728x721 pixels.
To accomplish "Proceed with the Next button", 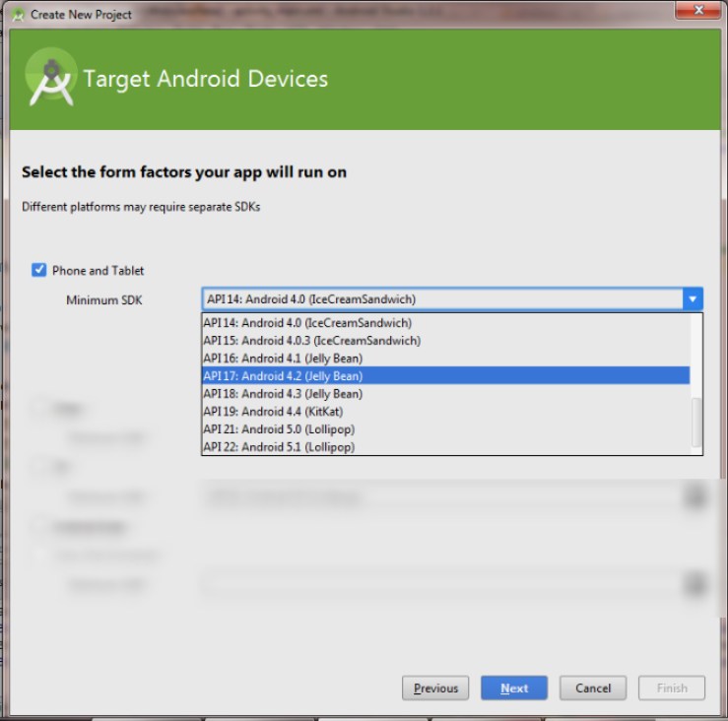I will (x=514, y=688).
